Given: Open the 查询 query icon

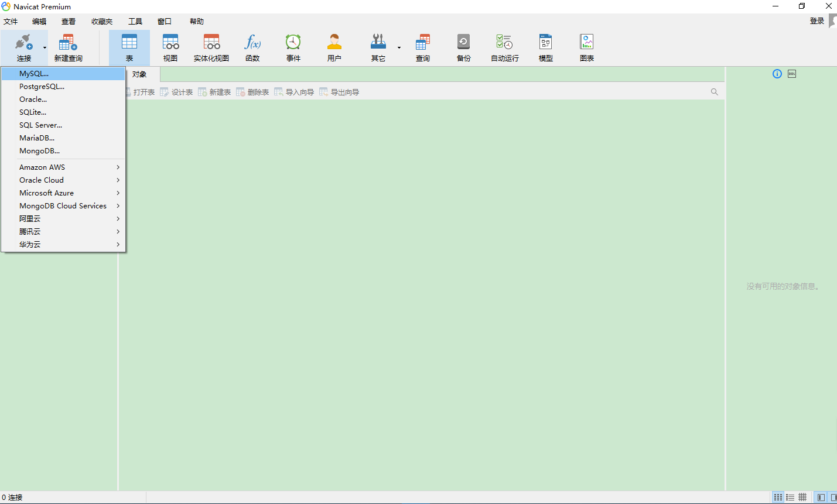Looking at the screenshot, I should point(423,42).
